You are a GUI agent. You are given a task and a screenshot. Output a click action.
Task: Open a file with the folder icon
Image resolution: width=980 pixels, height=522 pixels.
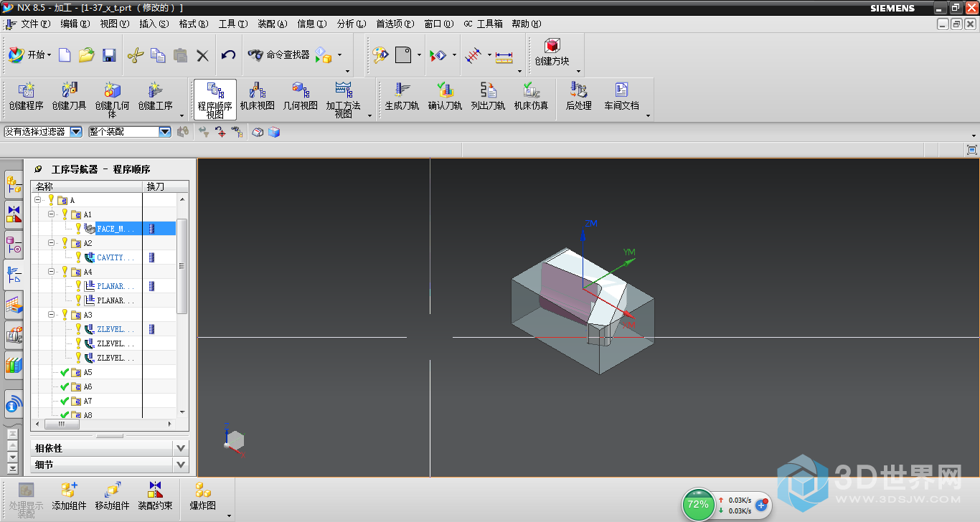[x=87, y=54]
